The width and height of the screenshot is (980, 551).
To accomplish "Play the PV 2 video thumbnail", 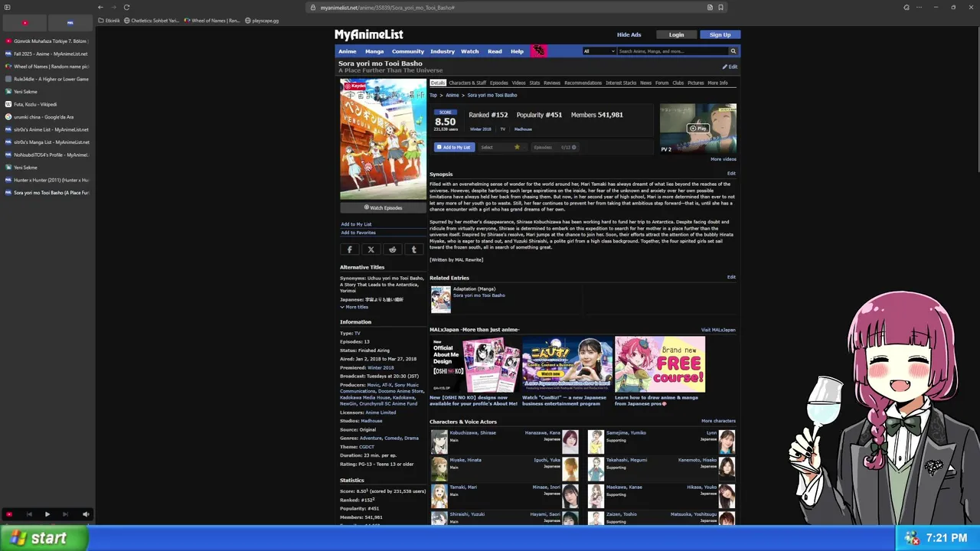I will pyautogui.click(x=698, y=129).
